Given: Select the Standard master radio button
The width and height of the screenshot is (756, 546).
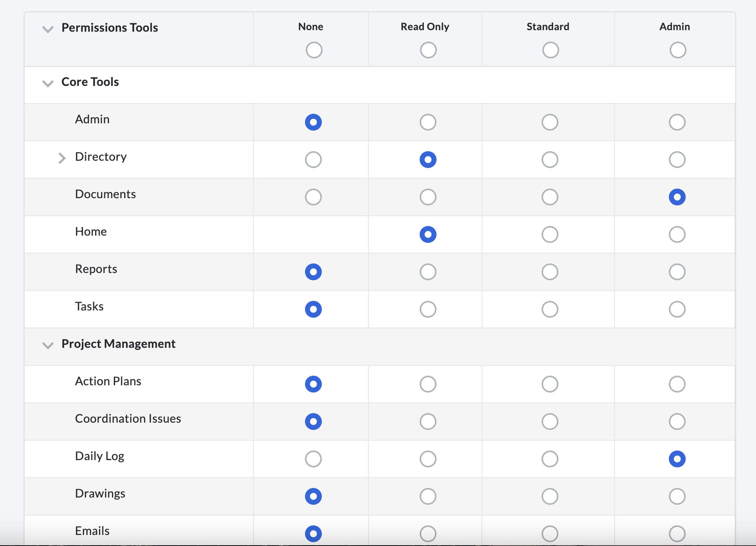Looking at the screenshot, I should click(x=550, y=50).
